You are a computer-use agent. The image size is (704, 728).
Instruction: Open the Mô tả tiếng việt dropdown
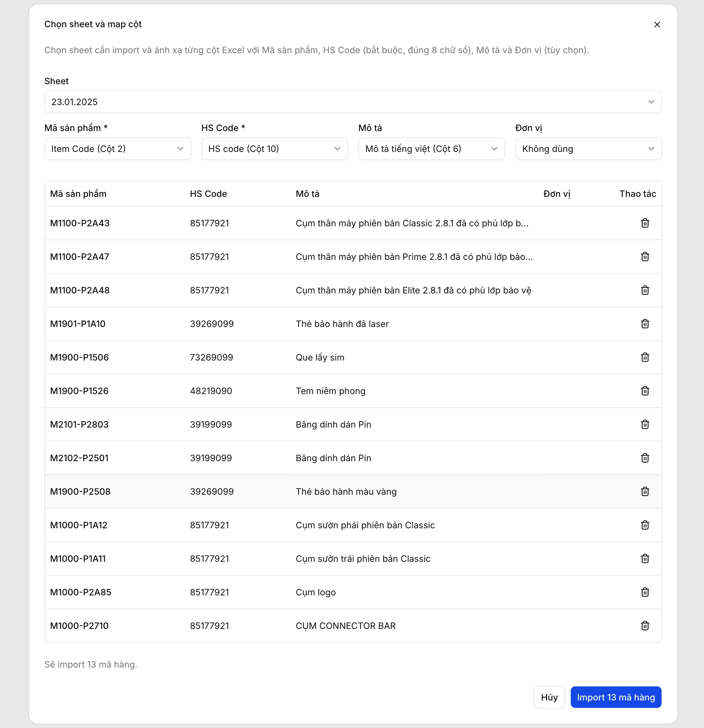coord(431,148)
